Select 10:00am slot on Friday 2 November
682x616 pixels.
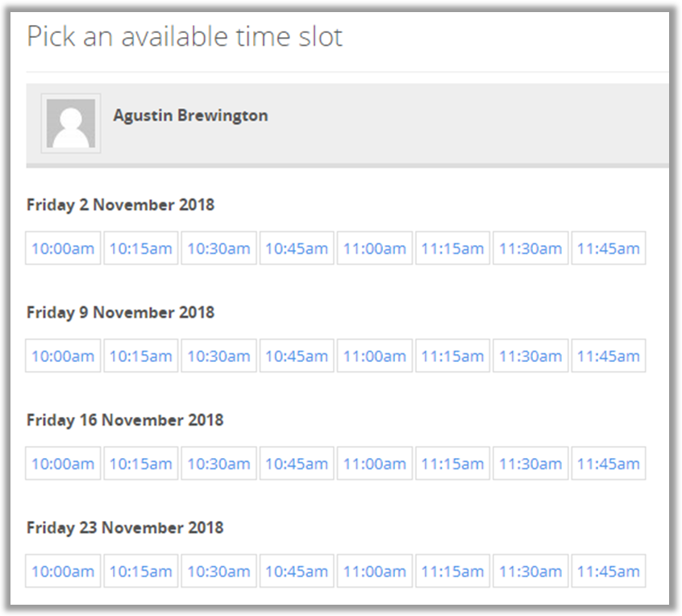pyautogui.click(x=63, y=248)
